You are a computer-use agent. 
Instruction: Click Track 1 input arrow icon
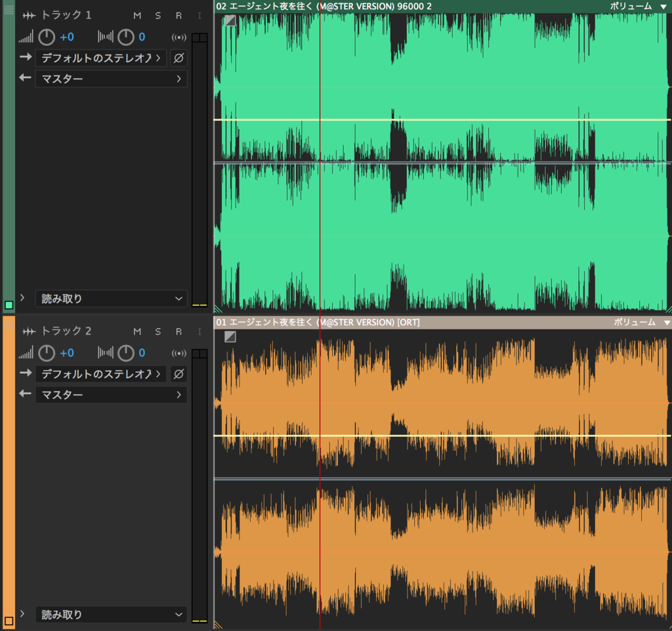(x=26, y=56)
